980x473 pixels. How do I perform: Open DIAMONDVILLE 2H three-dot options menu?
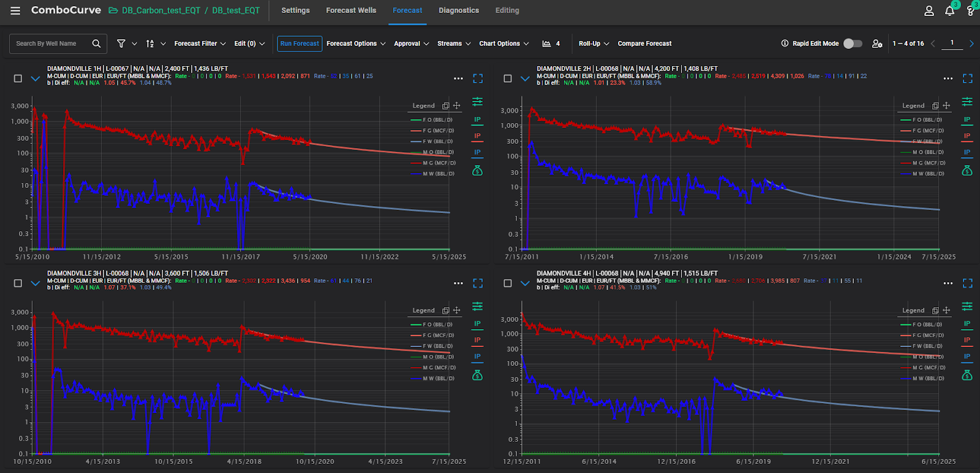(x=948, y=78)
